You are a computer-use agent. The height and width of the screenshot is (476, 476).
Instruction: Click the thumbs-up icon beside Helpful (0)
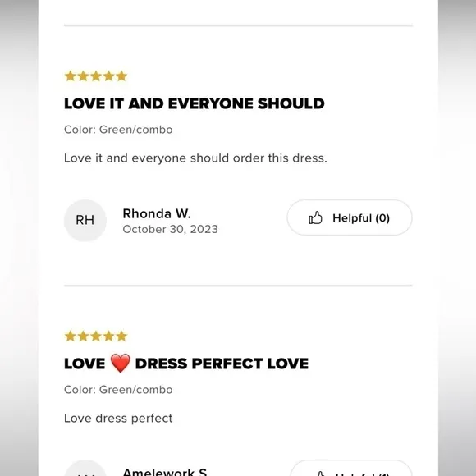pyautogui.click(x=315, y=217)
